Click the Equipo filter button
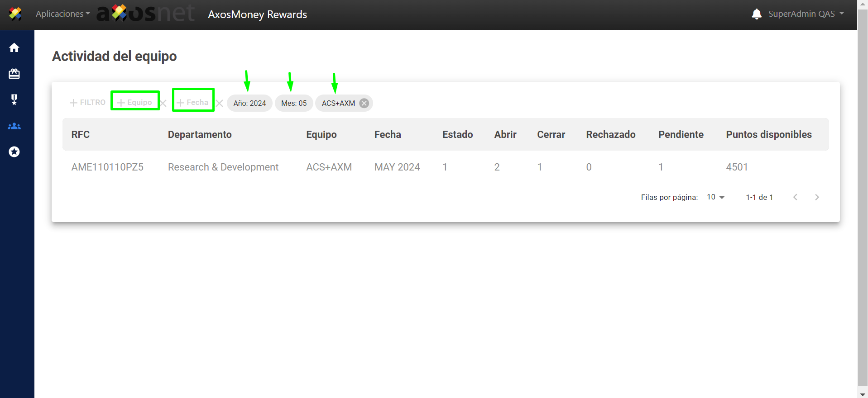 [x=135, y=103]
